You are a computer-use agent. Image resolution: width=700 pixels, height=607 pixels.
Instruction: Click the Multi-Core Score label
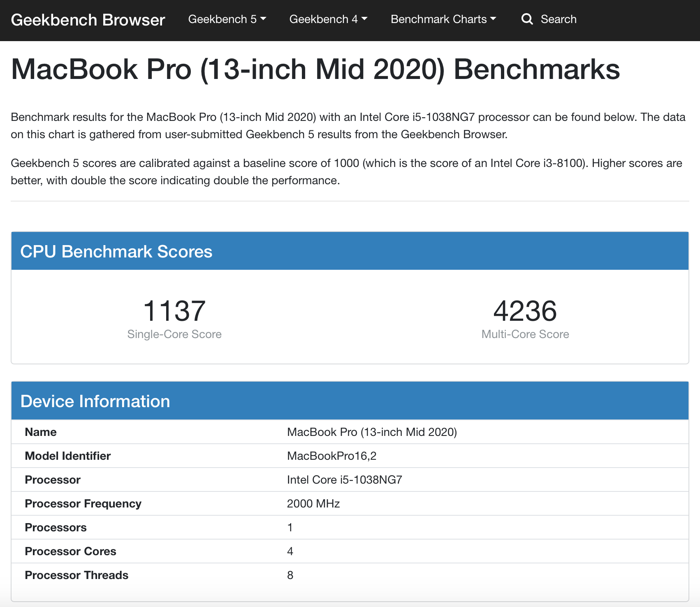[525, 334]
